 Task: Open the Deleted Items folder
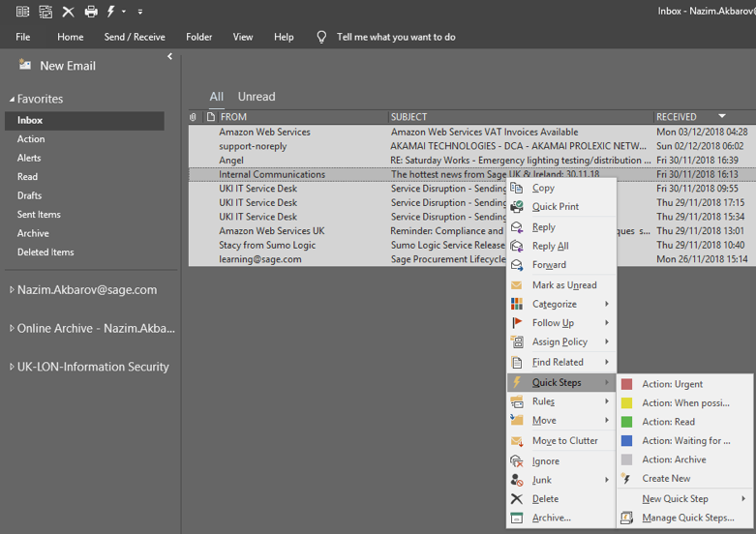click(45, 252)
